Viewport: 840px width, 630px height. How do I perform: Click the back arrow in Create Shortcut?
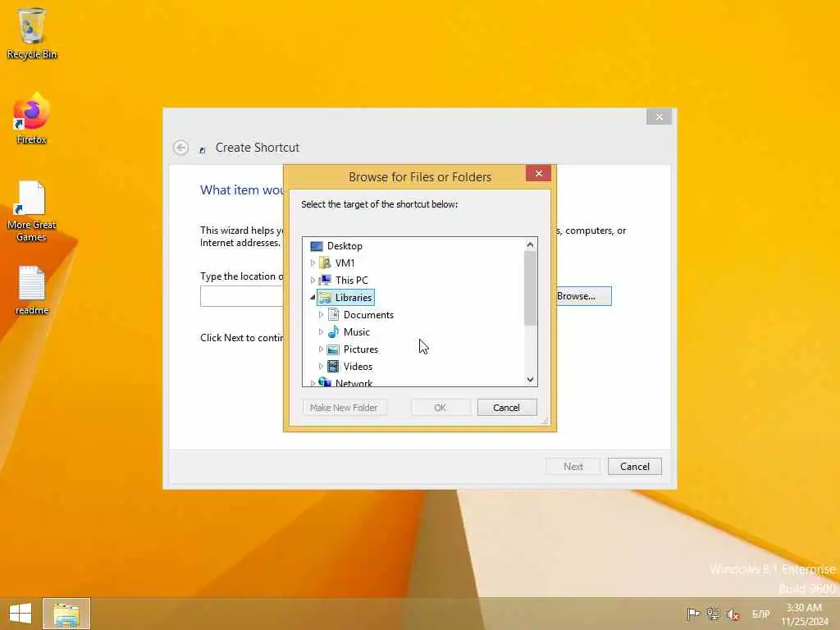[181, 148]
